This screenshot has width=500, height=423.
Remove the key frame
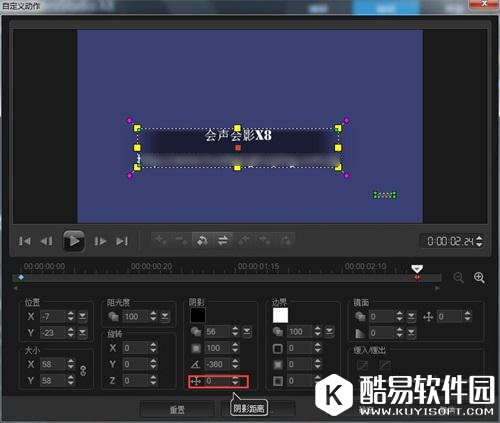pyautogui.click(x=181, y=240)
